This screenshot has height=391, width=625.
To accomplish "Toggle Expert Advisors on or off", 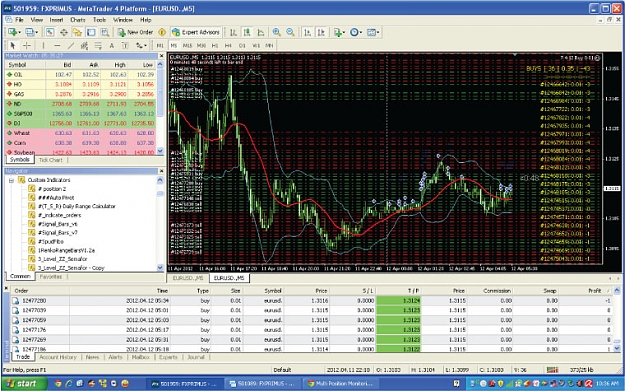I will click(x=196, y=32).
